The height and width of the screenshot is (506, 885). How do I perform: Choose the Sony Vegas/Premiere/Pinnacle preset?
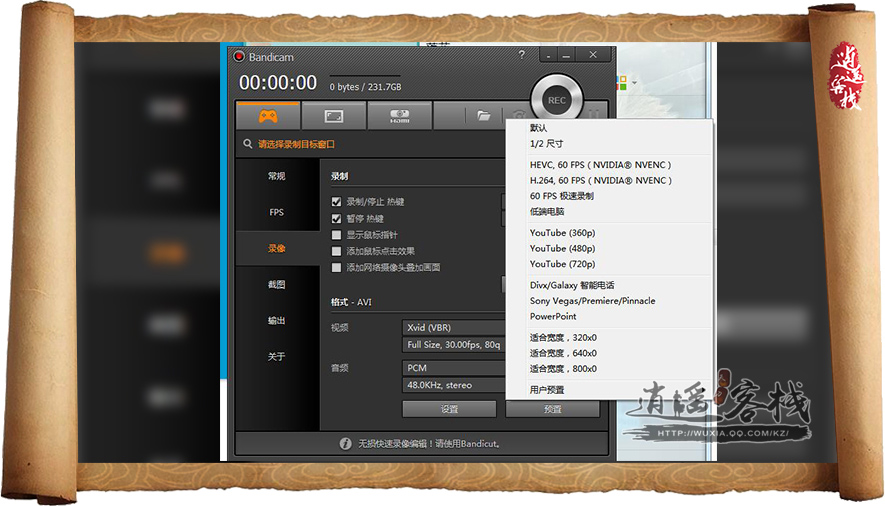point(610,301)
